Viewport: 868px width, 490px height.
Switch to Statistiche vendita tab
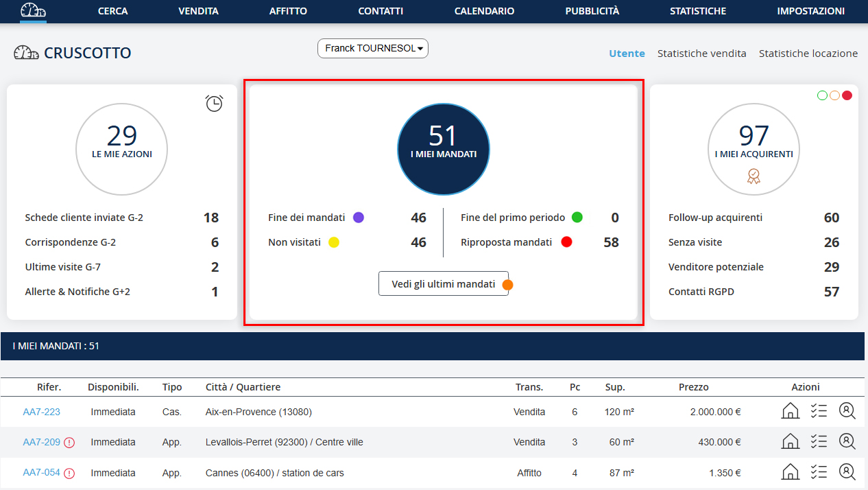(x=701, y=54)
